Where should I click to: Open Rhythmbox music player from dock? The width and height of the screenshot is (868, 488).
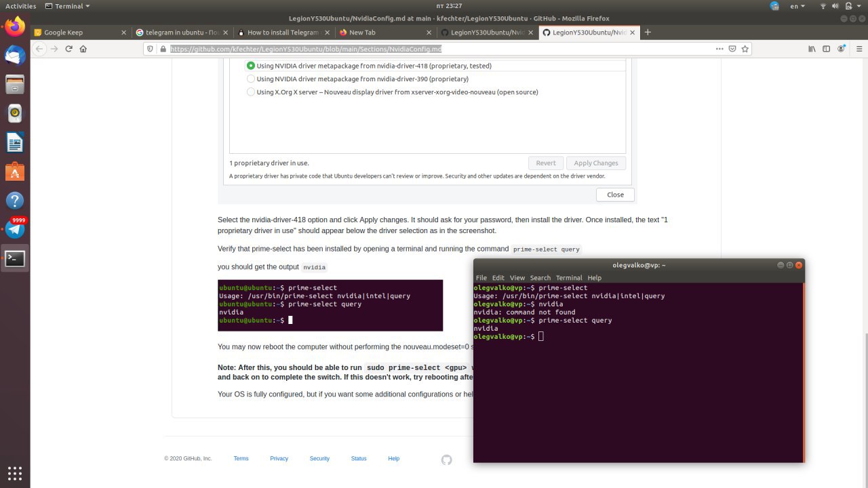click(x=15, y=113)
